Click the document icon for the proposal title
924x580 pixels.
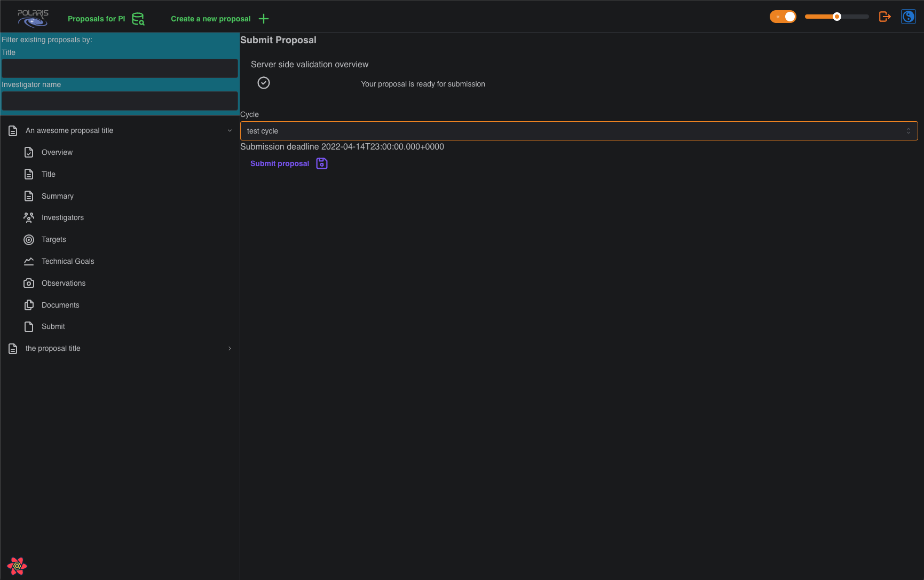click(13, 349)
